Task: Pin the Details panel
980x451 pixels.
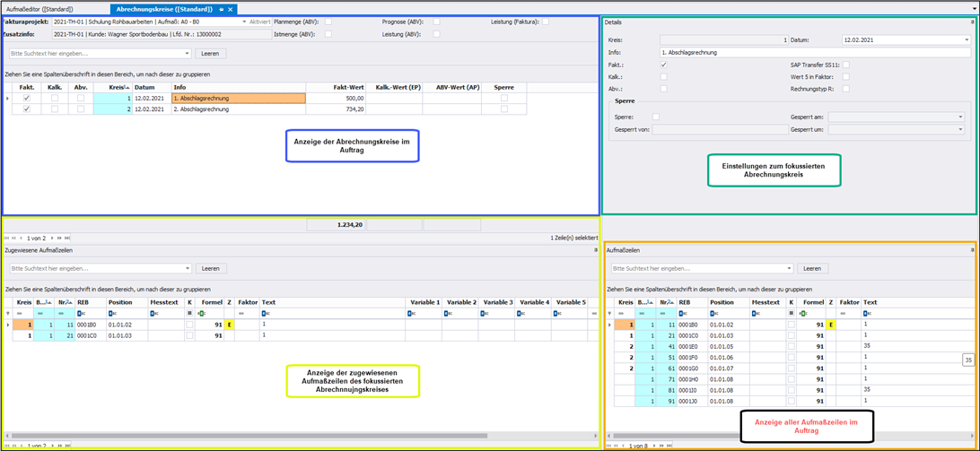Action: pos(972,22)
